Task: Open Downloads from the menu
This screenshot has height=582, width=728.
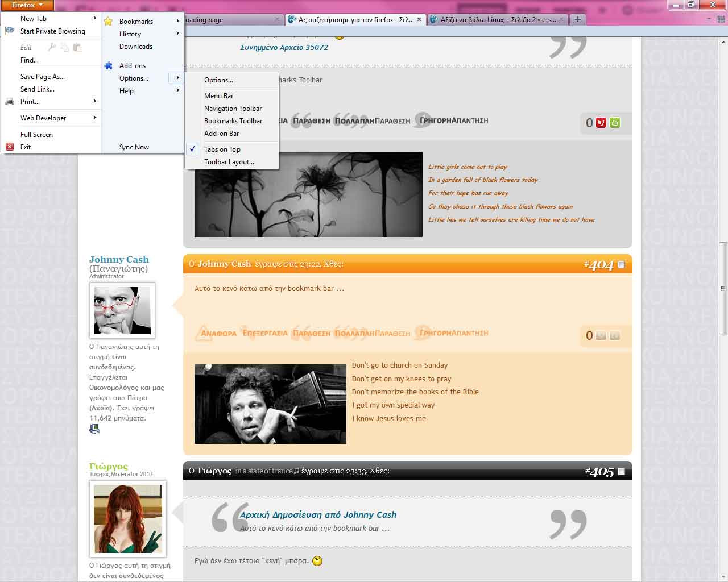Action: point(136,47)
